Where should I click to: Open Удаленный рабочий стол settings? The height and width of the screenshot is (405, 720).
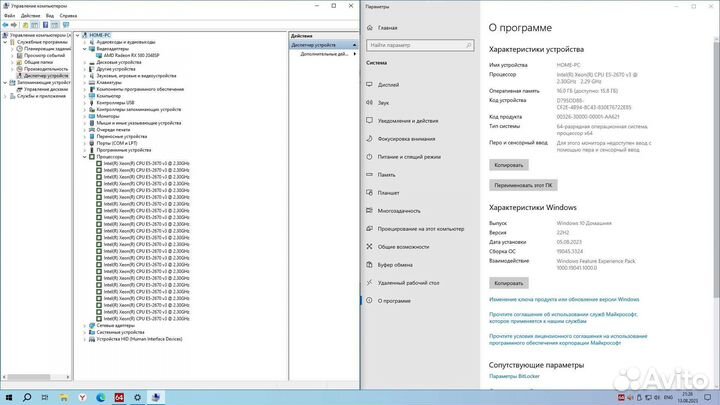[x=408, y=283]
